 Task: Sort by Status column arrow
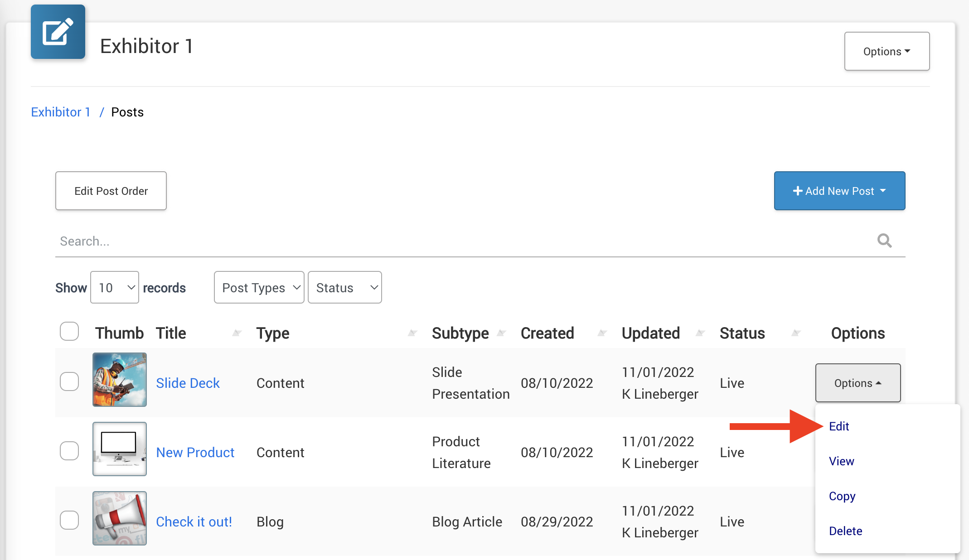point(796,333)
